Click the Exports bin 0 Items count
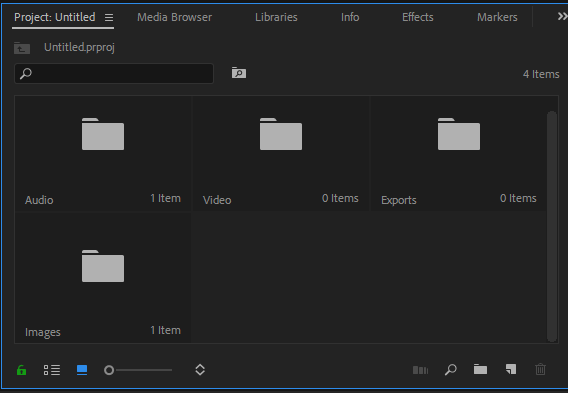 (x=518, y=198)
